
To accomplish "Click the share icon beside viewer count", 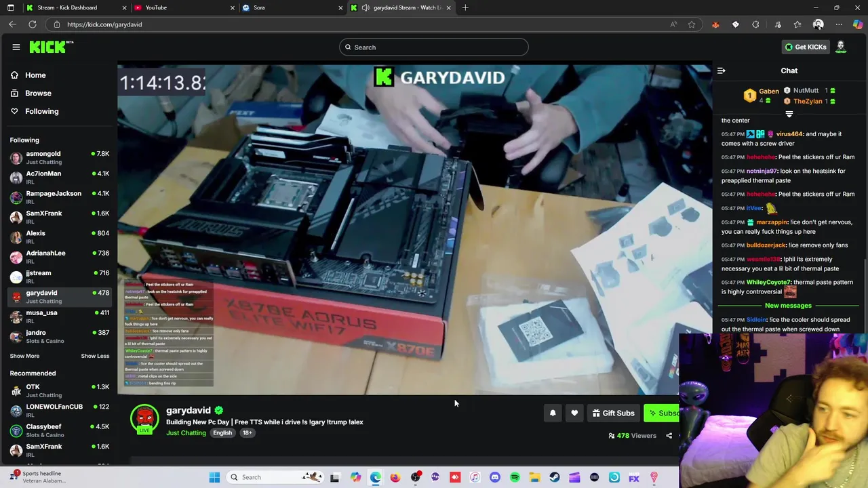I will (x=669, y=436).
